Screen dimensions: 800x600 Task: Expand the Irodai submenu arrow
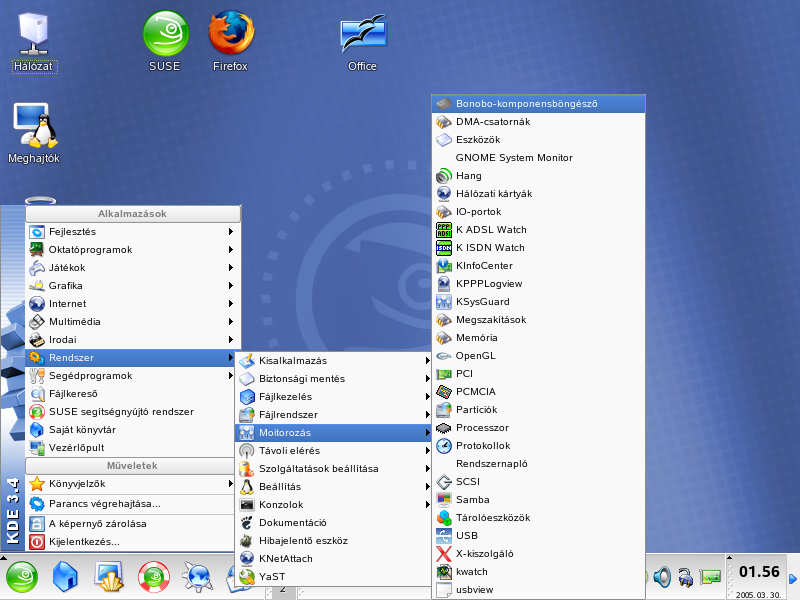pos(231,340)
